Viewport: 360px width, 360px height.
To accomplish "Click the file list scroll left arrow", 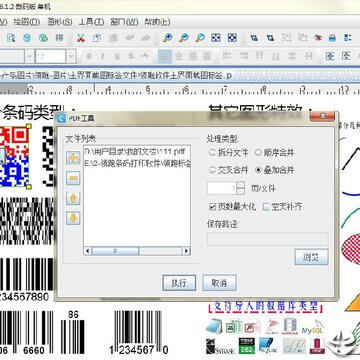I will click(x=87, y=251).
